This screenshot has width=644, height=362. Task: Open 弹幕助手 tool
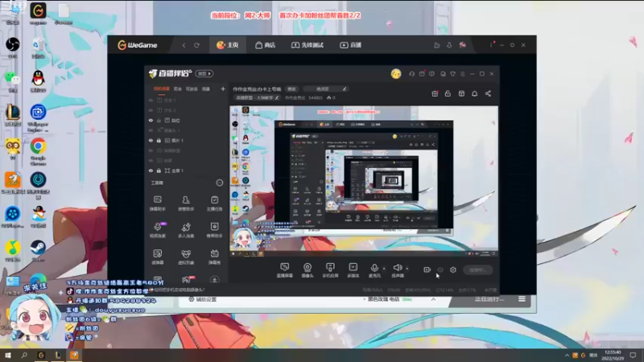coord(158,204)
